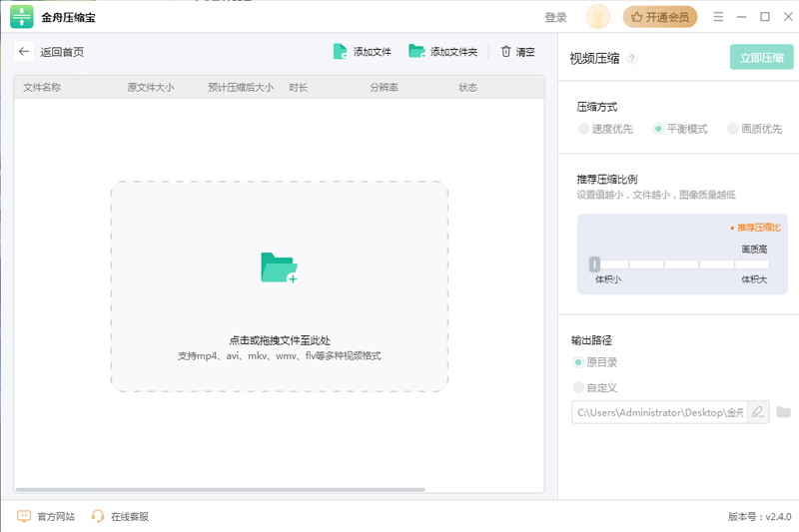The image size is (799, 532).
Task: Click the user avatar icon
Action: 597,17
